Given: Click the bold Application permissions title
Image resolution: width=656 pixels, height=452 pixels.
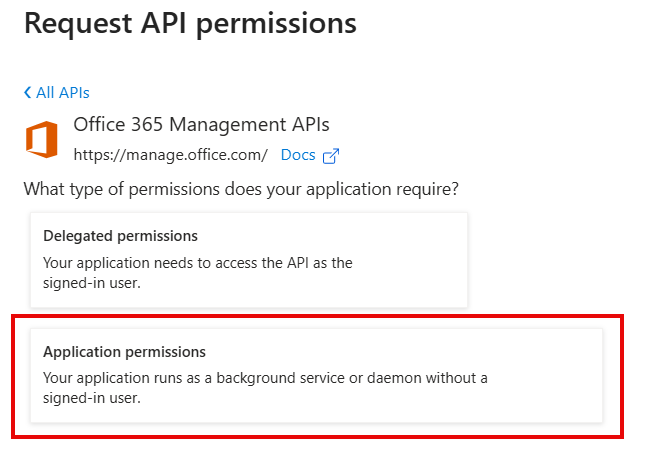Looking at the screenshot, I should click(x=124, y=352).
